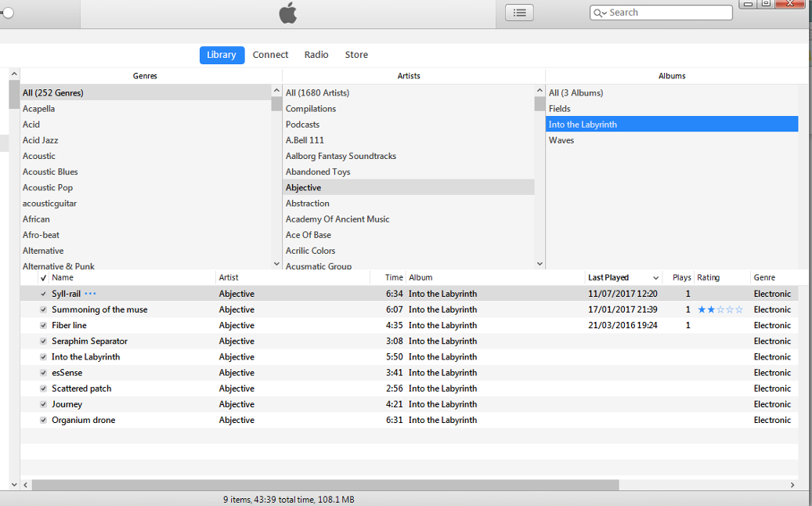Click the Apple logo in the display area

point(288,13)
